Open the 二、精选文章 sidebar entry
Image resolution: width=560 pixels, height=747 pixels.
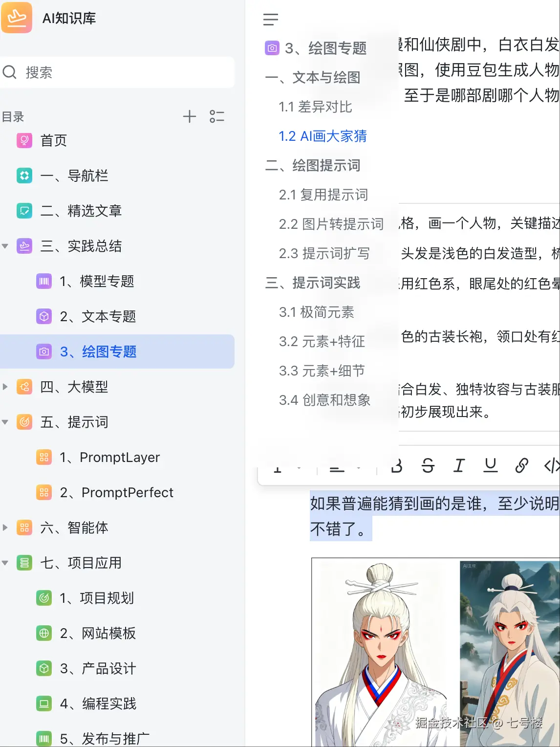80,211
